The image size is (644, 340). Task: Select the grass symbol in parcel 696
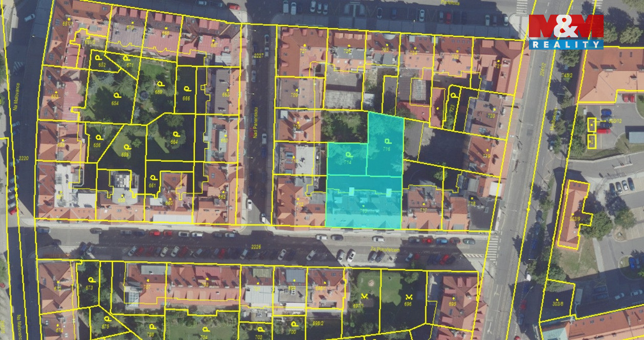click(x=408, y=297)
